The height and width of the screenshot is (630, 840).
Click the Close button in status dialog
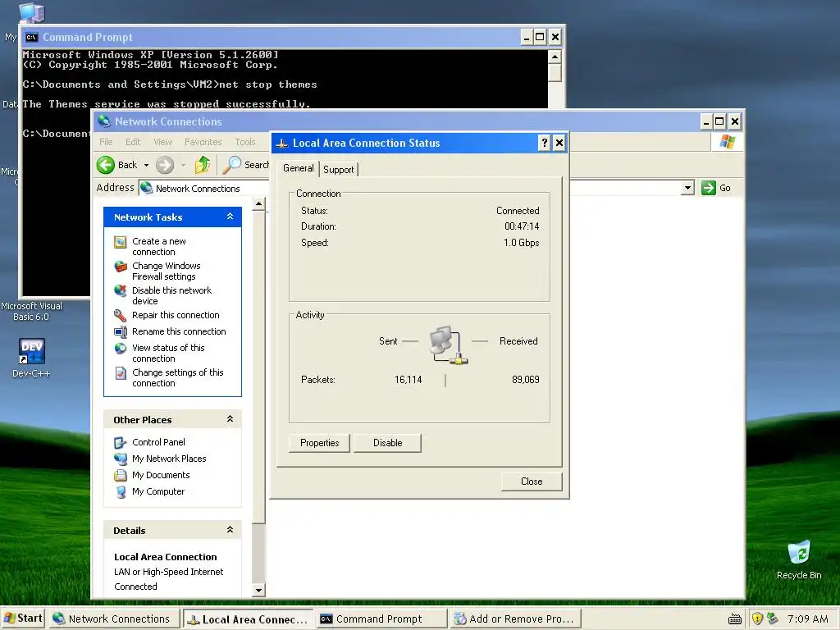pyautogui.click(x=532, y=482)
